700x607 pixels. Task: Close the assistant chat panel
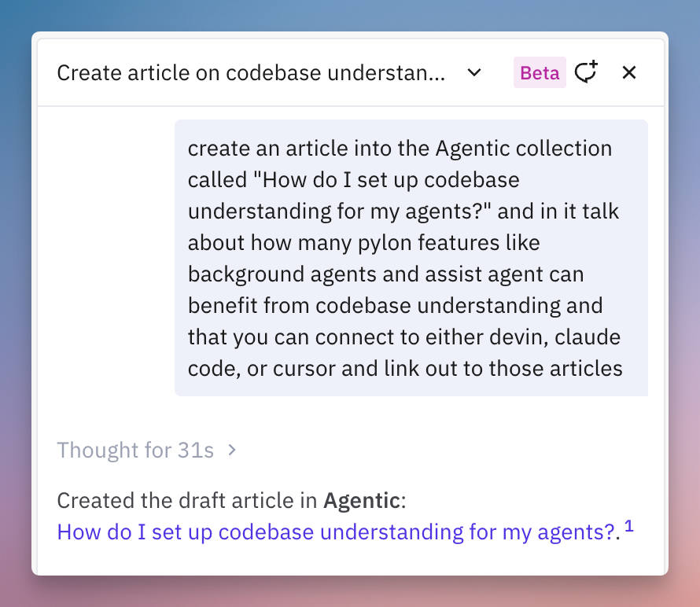click(x=629, y=72)
